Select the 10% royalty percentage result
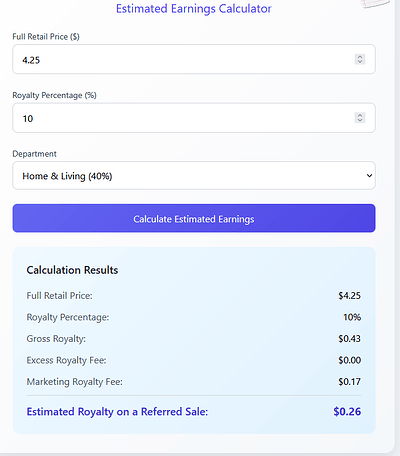 point(352,317)
